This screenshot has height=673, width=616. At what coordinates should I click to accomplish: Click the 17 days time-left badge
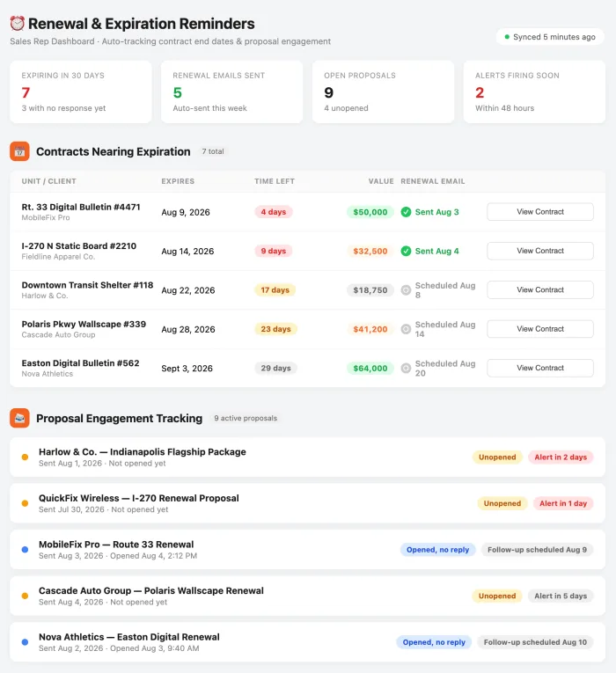pyautogui.click(x=275, y=290)
